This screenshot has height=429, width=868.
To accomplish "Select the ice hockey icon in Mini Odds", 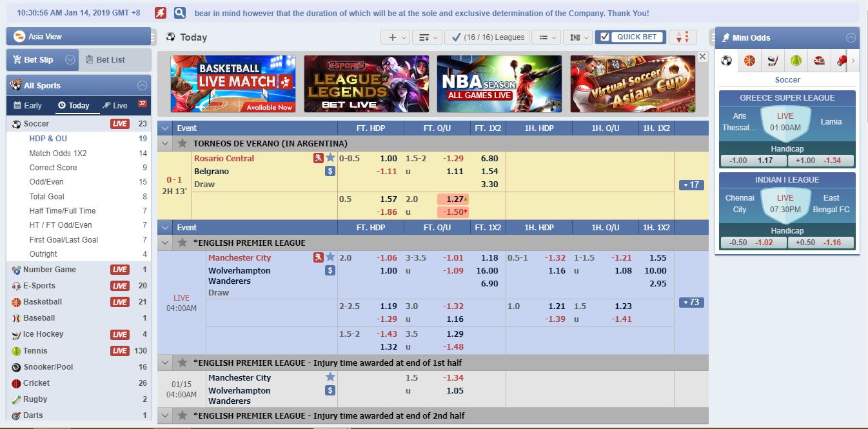I will click(x=773, y=61).
